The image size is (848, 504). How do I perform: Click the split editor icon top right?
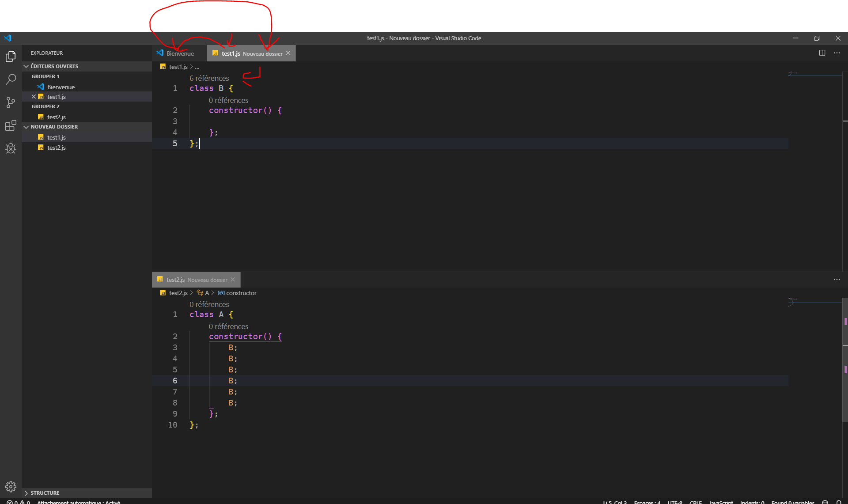(x=822, y=53)
